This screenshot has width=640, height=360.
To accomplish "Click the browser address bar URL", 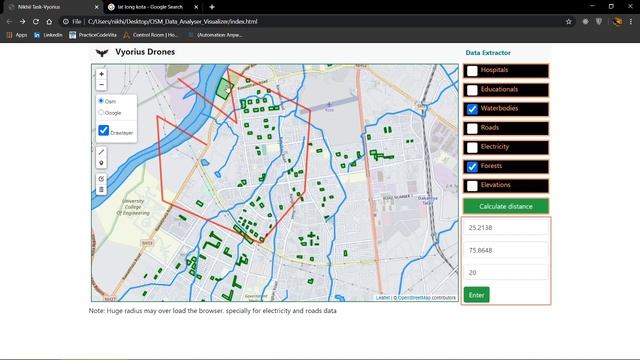I will pyautogui.click(x=172, y=22).
